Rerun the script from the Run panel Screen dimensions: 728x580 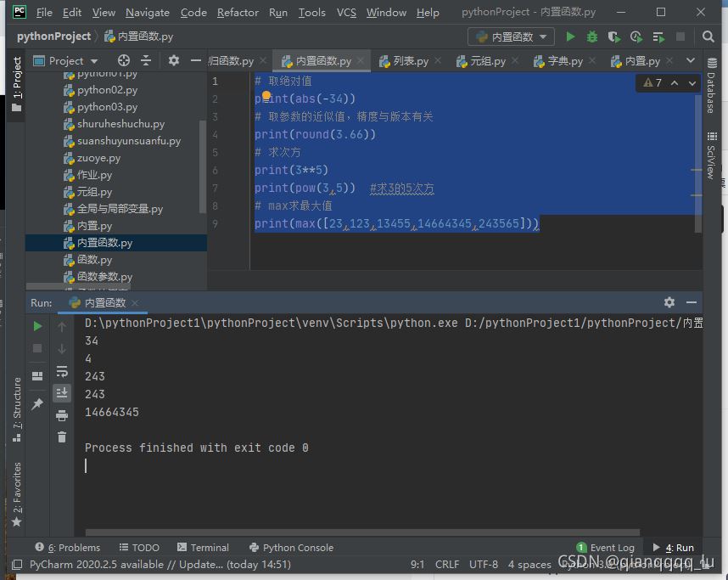(x=37, y=326)
